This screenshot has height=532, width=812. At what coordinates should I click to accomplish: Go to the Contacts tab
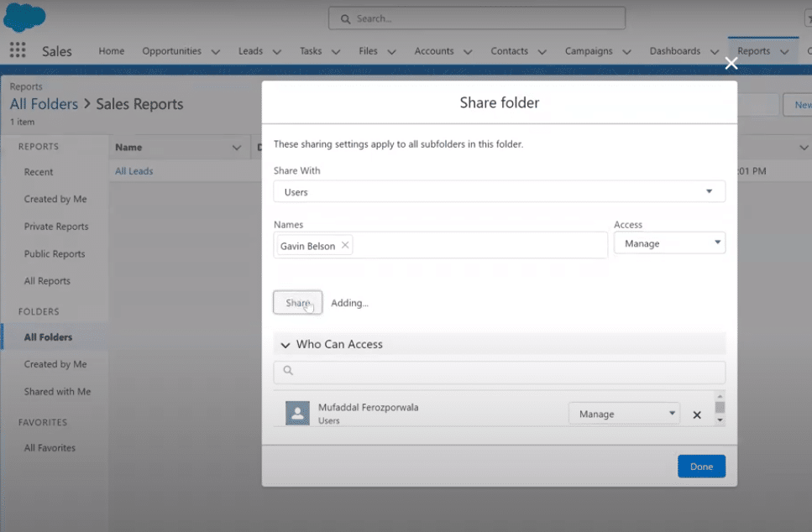(510, 50)
